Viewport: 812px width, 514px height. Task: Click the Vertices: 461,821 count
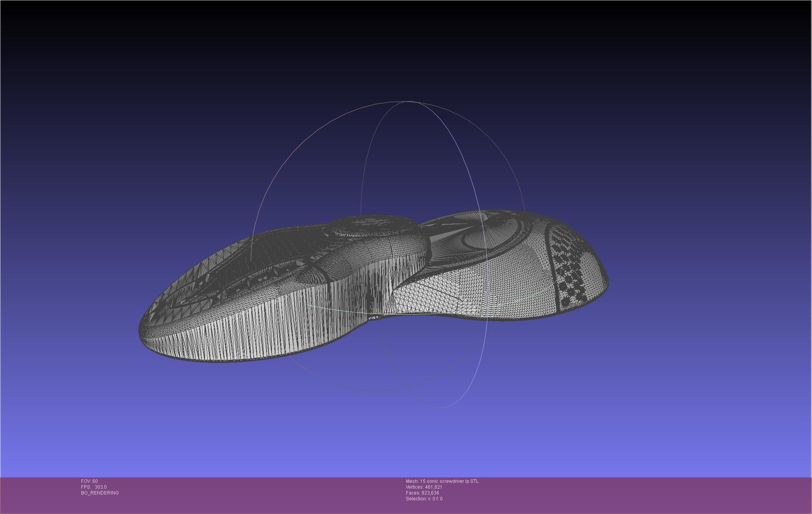pos(424,487)
